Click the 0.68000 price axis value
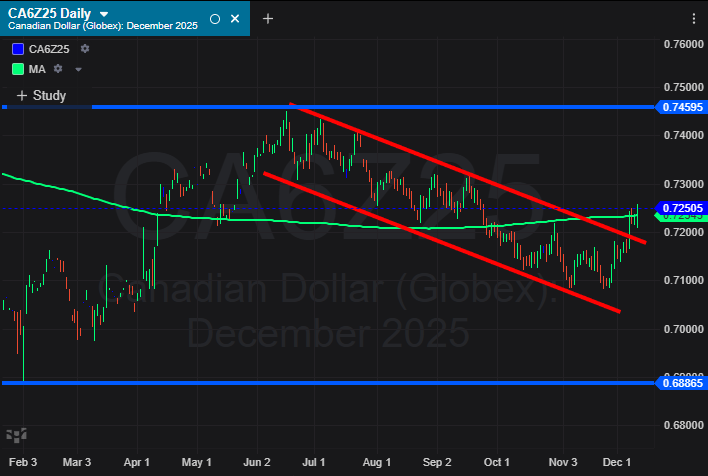Viewport: 708px width, 476px height. [684, 425]
